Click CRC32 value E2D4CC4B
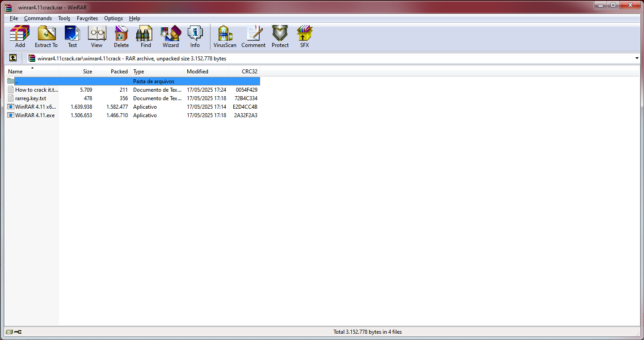Image resolution: width=644 pixels, height=340 pixels. click(245, 106)
